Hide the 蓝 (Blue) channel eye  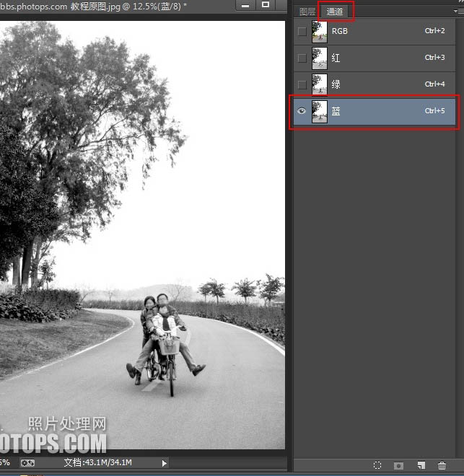302,111
